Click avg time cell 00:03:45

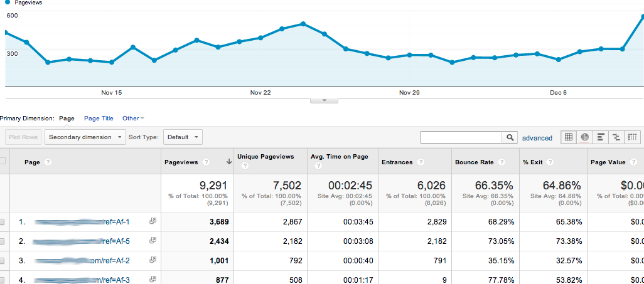point(358,222)
